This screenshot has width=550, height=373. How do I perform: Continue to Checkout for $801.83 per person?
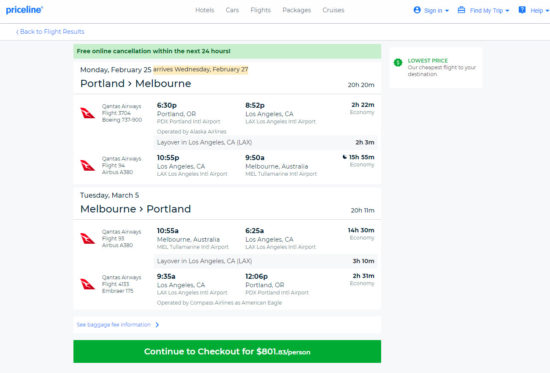tap(227, 351)
